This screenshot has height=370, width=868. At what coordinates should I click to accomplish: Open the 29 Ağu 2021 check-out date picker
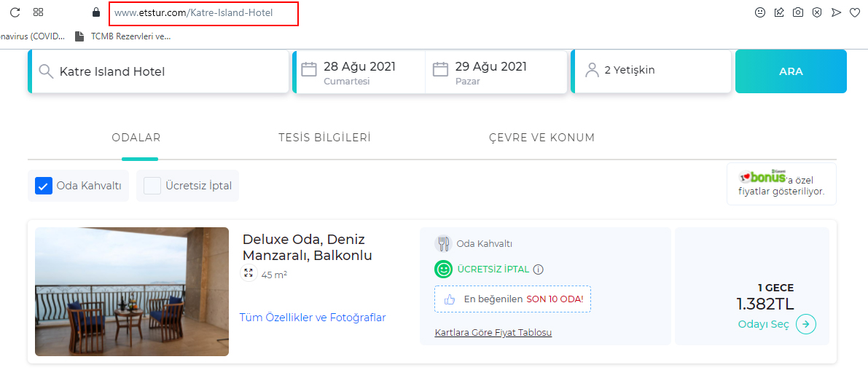pyautogui.click(x=496, y=72)
